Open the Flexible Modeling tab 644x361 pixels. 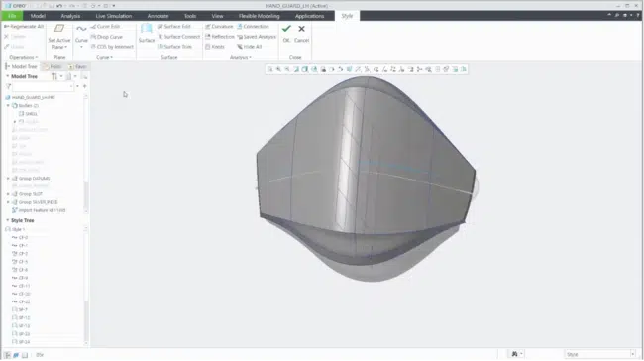click(x=260, y=16)
